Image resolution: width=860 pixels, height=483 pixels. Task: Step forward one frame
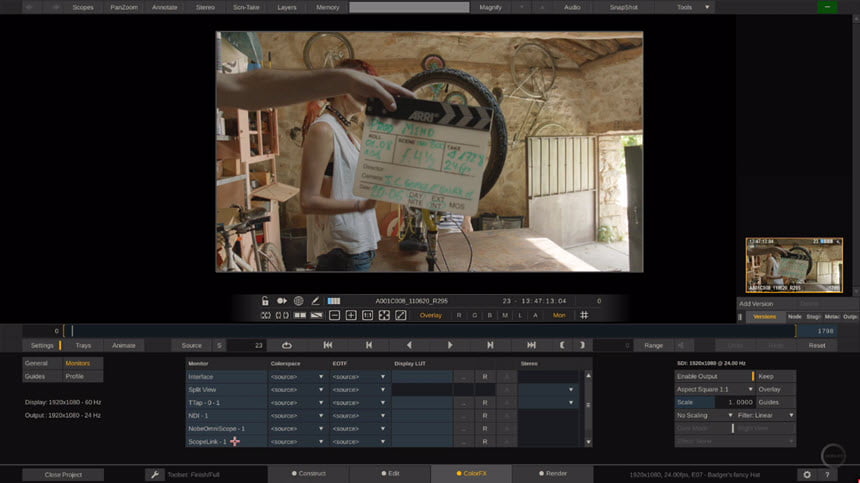(490, 345)
